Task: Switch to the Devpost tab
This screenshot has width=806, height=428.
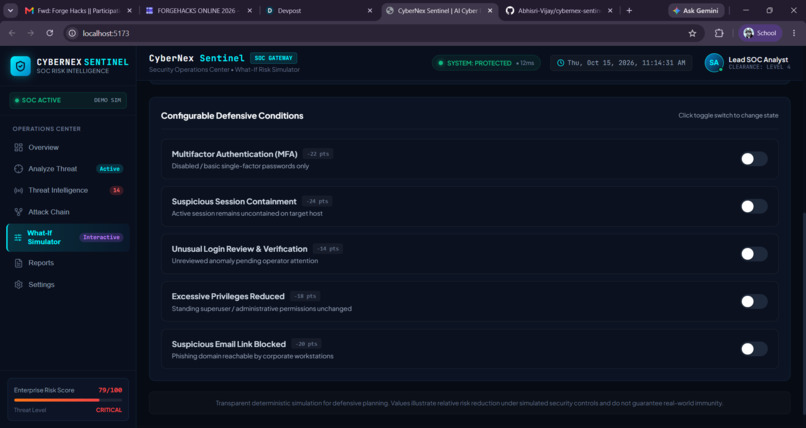Action: coord(319,10)
